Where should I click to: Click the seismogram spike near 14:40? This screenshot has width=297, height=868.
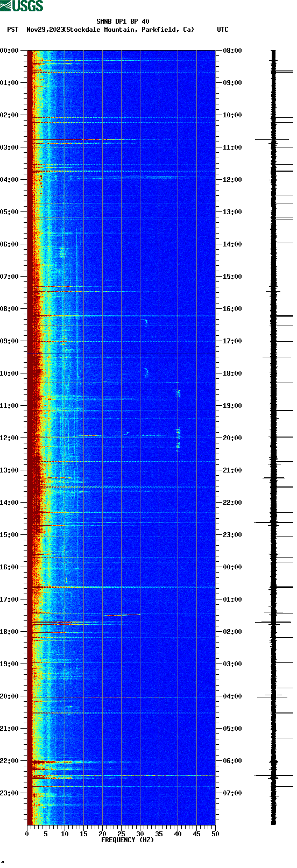pyautogui.click(x=273, y=523)
